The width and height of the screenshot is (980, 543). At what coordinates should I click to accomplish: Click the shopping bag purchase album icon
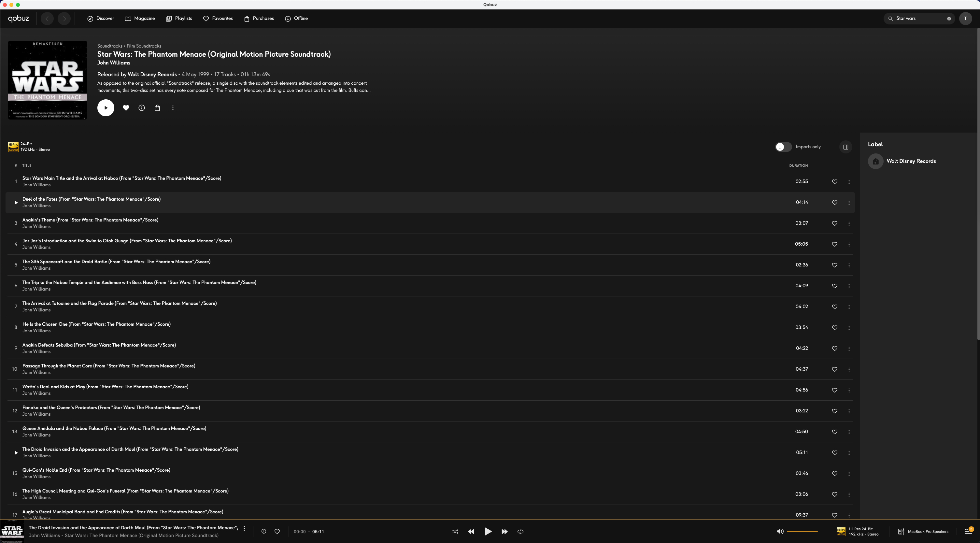(157, 108)
